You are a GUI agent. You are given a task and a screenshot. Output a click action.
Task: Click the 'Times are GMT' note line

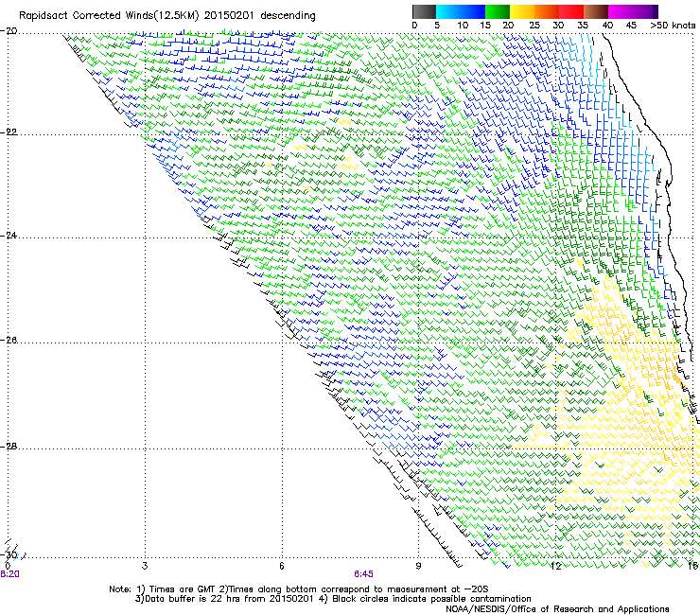click(299, 589)
